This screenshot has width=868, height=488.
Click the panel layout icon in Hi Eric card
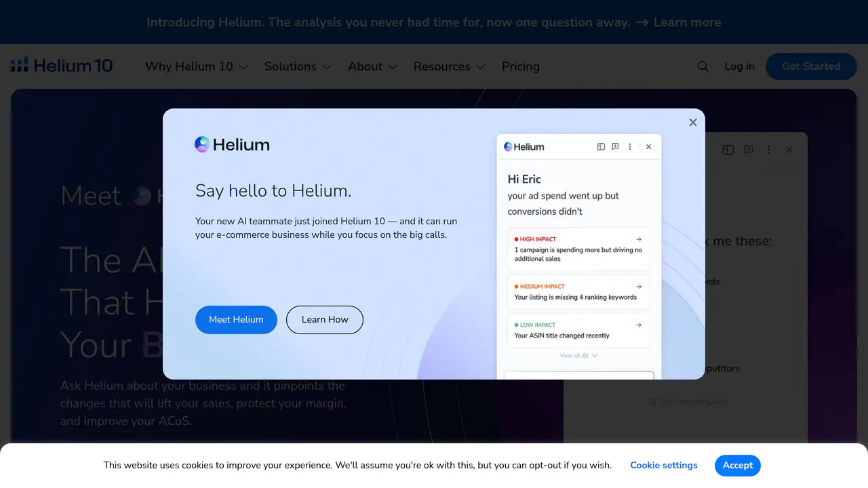click(x=601, y=146)
